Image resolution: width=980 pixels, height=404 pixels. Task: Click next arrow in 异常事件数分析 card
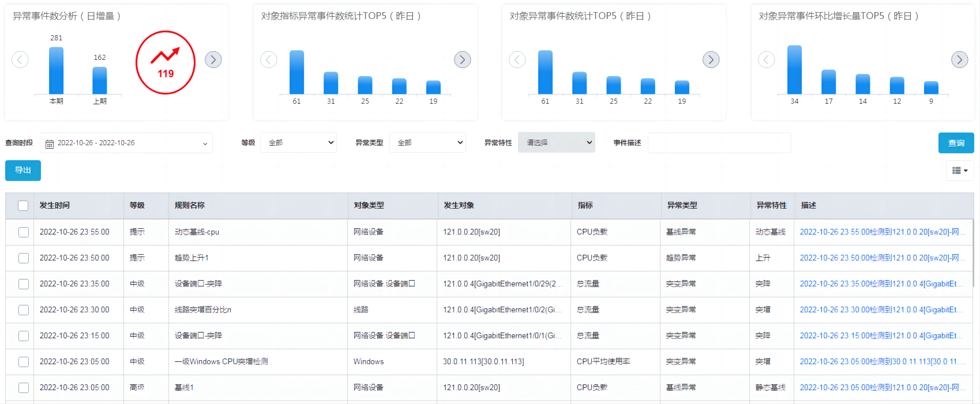213,59
